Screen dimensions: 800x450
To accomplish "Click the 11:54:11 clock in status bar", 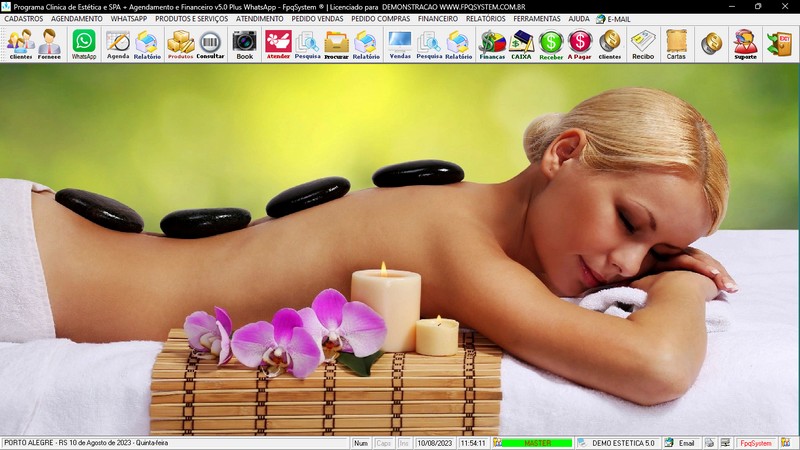I will 473,443.
